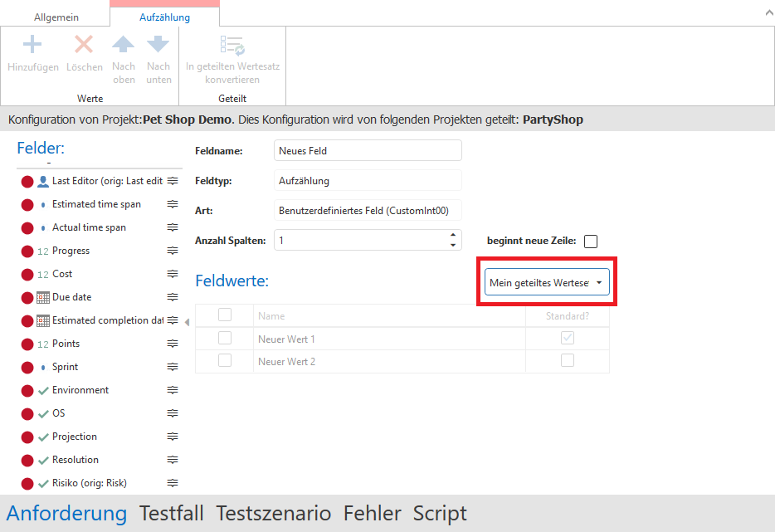Click calendar icon of Due date field
The height and width of the screenshot is (532, 775).
43,297
